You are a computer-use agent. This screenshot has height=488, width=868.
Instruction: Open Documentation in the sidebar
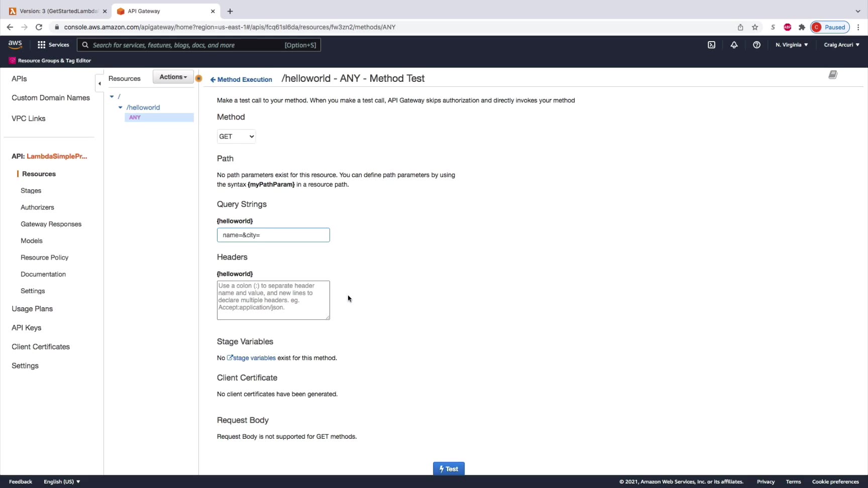(x=43, y=274)
